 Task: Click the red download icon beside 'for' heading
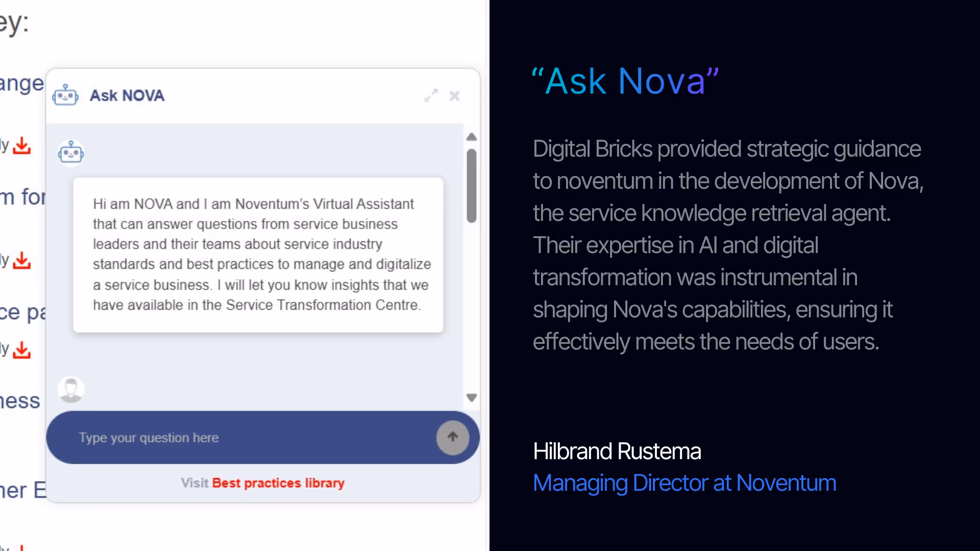point(21,146)
